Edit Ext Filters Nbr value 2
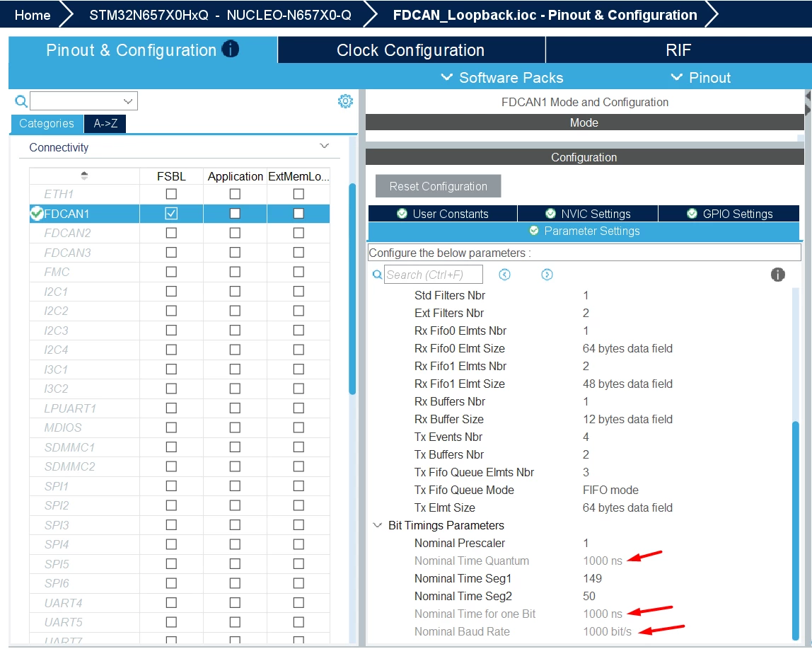812x649 pixels. (586, 313)
